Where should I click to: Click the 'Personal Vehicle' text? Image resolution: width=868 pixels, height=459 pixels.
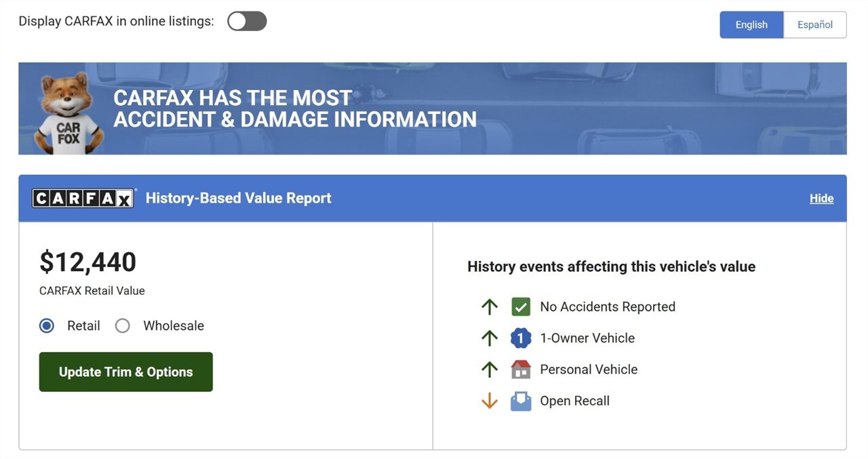pos(589,370)
